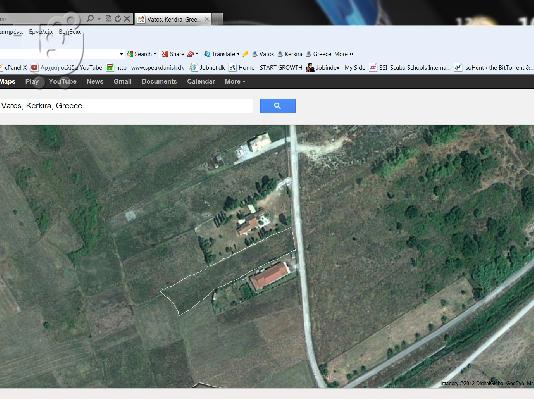Open the Search toolbar button dropdown

pos(155,54)
